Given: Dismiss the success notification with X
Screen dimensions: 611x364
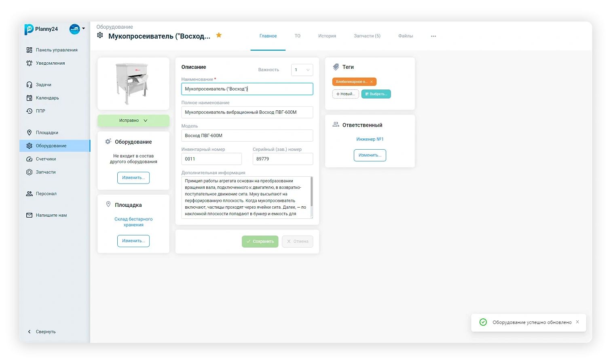Looking at the screenshot, I should tap(577, 322).
